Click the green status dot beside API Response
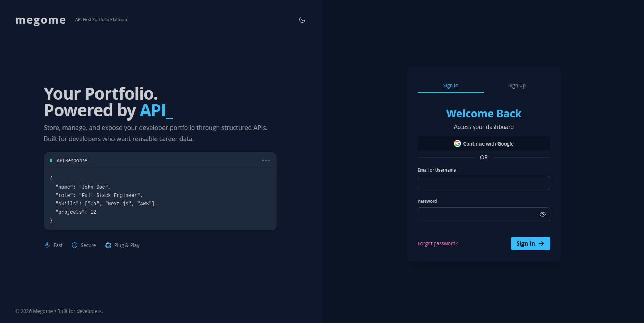The image size is (644, 323). [51, 160]
